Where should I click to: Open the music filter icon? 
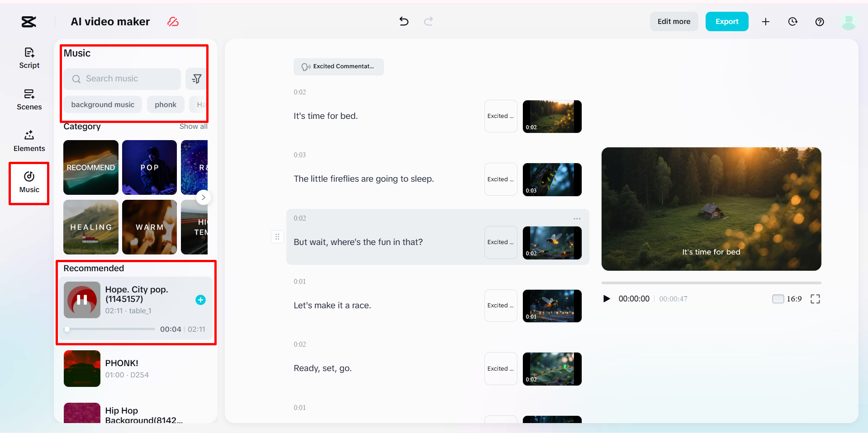click(x=197, y=79)
